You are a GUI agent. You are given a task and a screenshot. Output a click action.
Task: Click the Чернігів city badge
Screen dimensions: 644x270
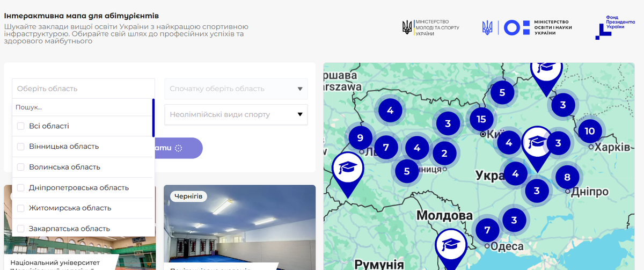coord(188,196)
